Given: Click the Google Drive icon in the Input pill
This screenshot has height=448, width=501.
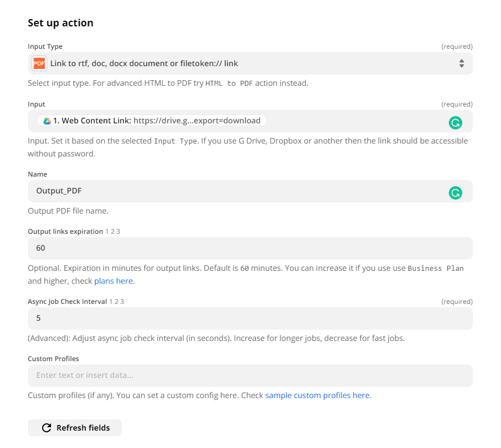Looking at the screenshot, I should coord(47,121).
